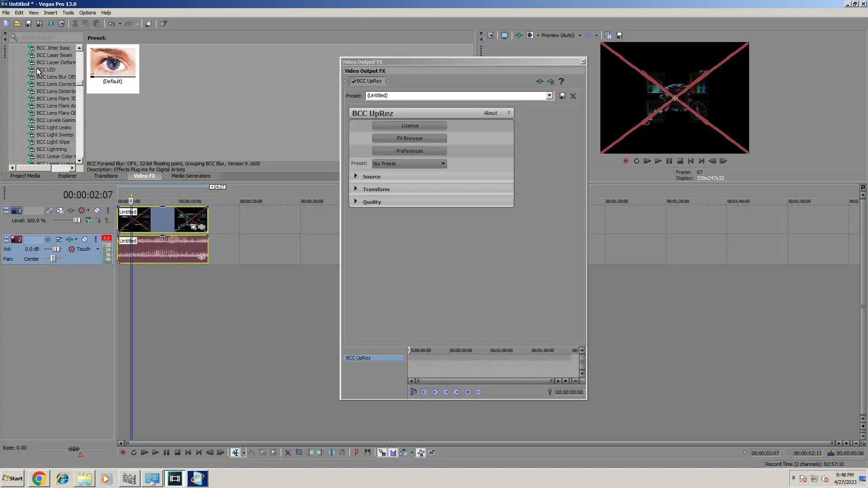The width and height of the screenshot is (868, 488).
Task: Open the Insert menu
Action: click(50, 13)
